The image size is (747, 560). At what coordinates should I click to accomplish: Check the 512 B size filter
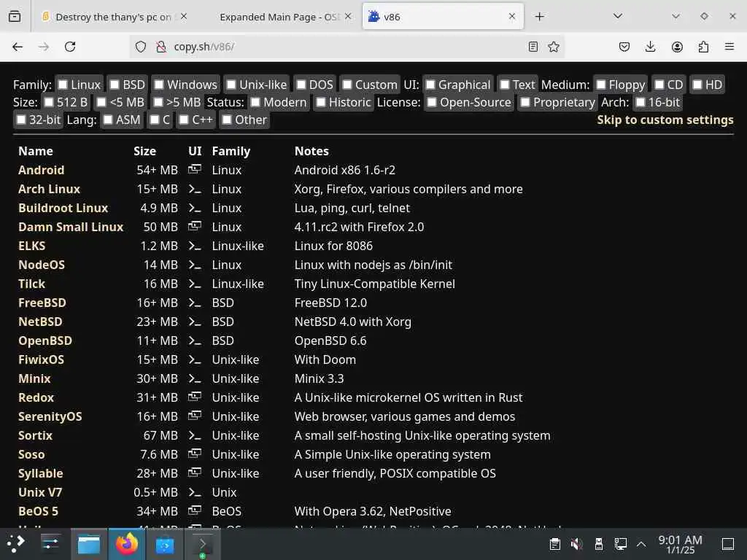click(49, 102)
